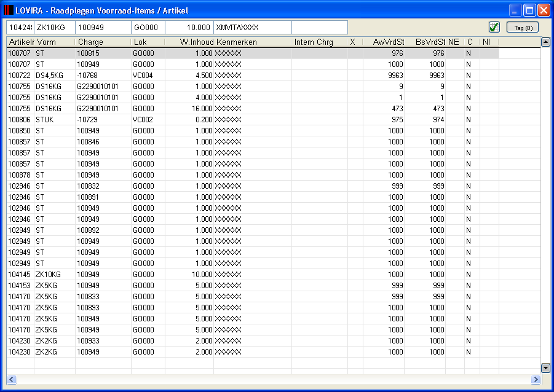Click the right arrow of horizontal scrollbar
Image resolution: width=554 pixels, height=392 pixels.
(x=536, y=379)
